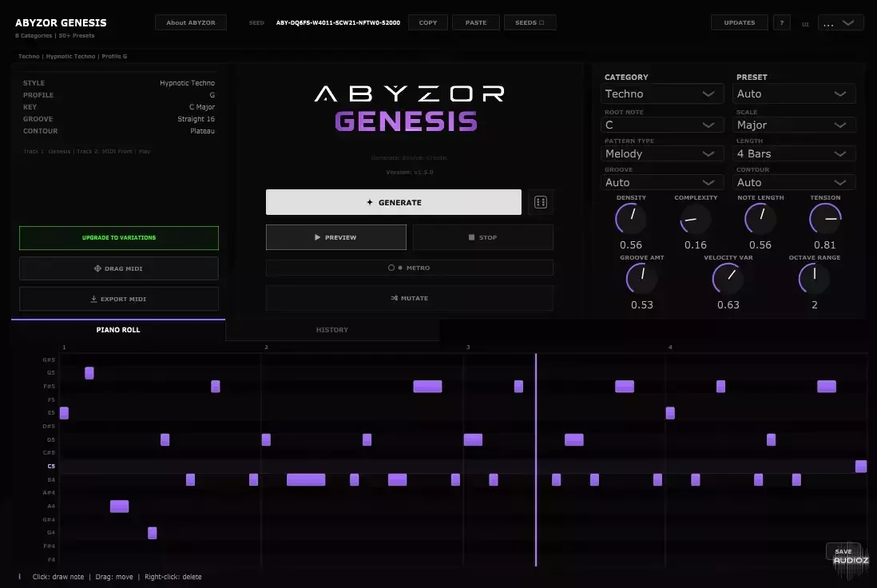Open the Seeds list

[530, 22]
